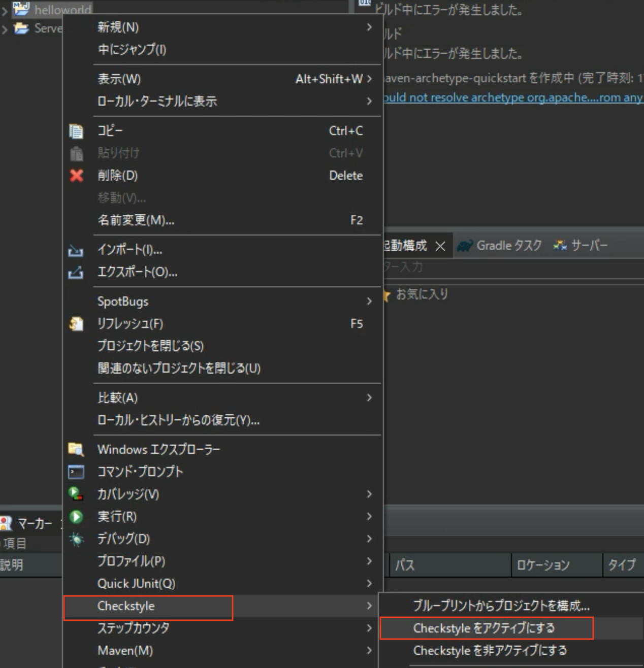Click the Refresh icon beside リフレッシュ
The image size is (644, 668).
coord(77,324)
